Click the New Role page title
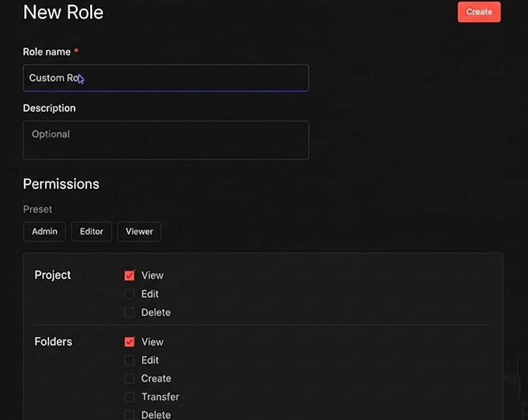 [x=63, y=12]
